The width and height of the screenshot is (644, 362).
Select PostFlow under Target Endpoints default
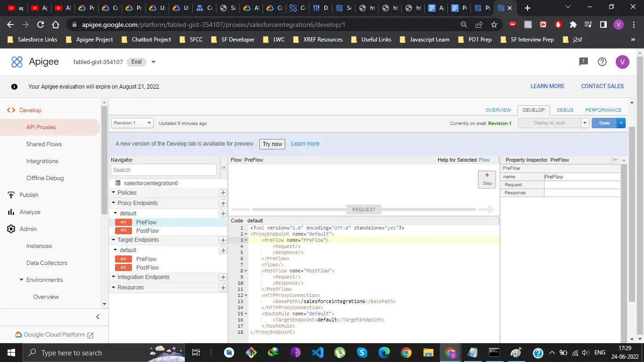[148, 268]
